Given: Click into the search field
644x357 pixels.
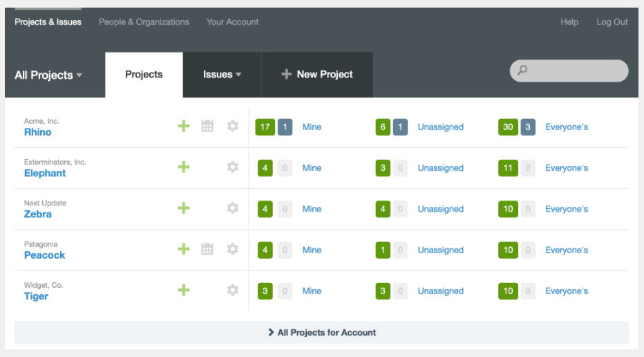Looking at the screenshot, I should [x=575, y=71].
